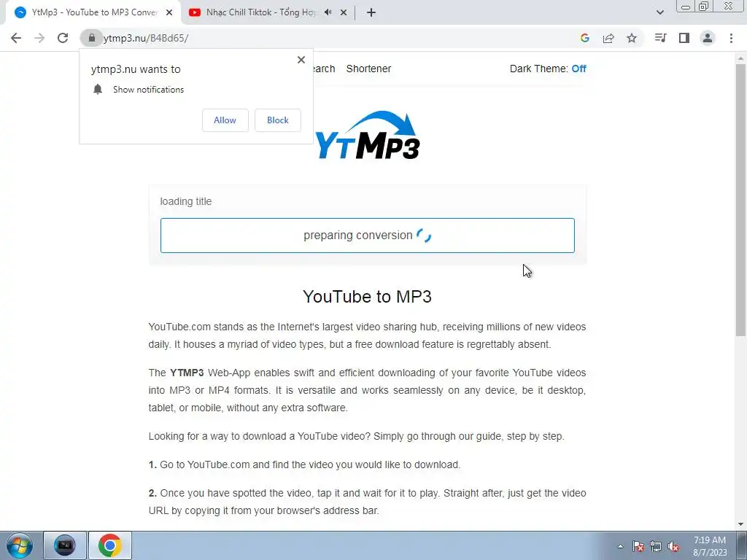The image size is (747, 560).
Task: Open the Chrome profile avatar
Action: [x=708, y=38]
